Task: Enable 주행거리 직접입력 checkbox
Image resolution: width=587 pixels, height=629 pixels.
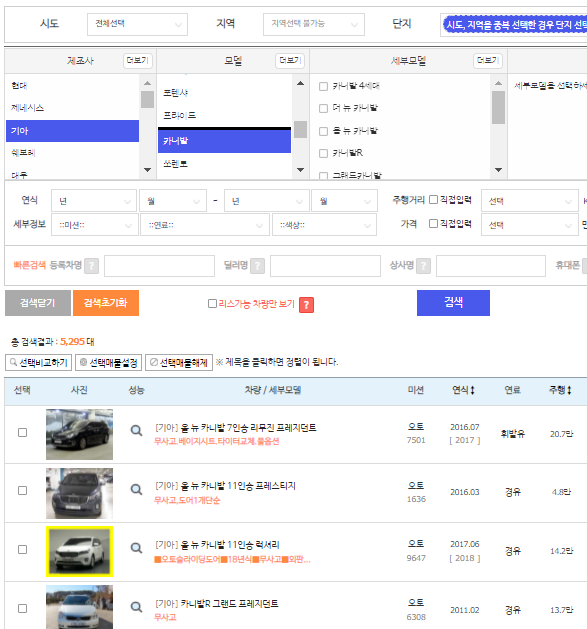Action: [433, 199]
